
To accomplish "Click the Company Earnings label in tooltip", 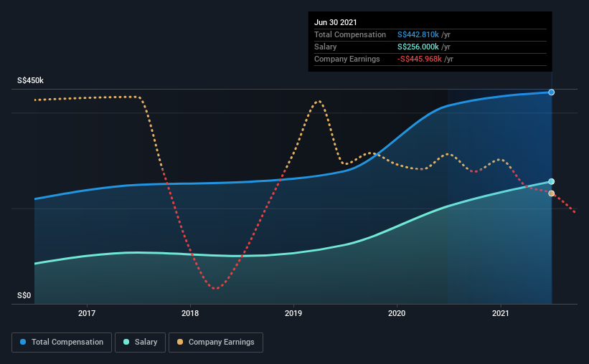I will (347, 59).
